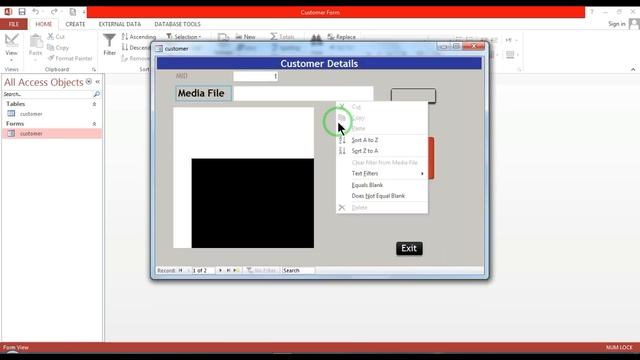Open Text Filters submenu
The width and height of the screenshot is (640, 360).
[x=382, y=173]
